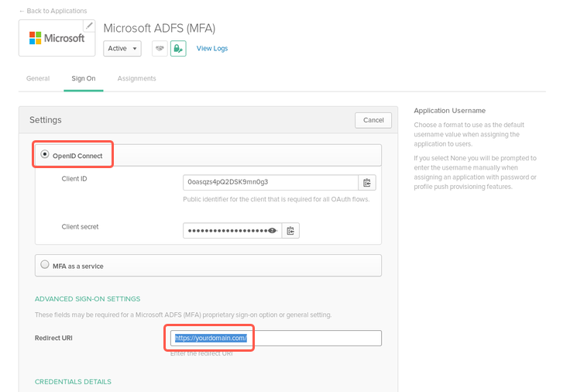This screenshot has height=392, width=577.
Task: Click the pencil edit logo icon
Action: point(88,25)
